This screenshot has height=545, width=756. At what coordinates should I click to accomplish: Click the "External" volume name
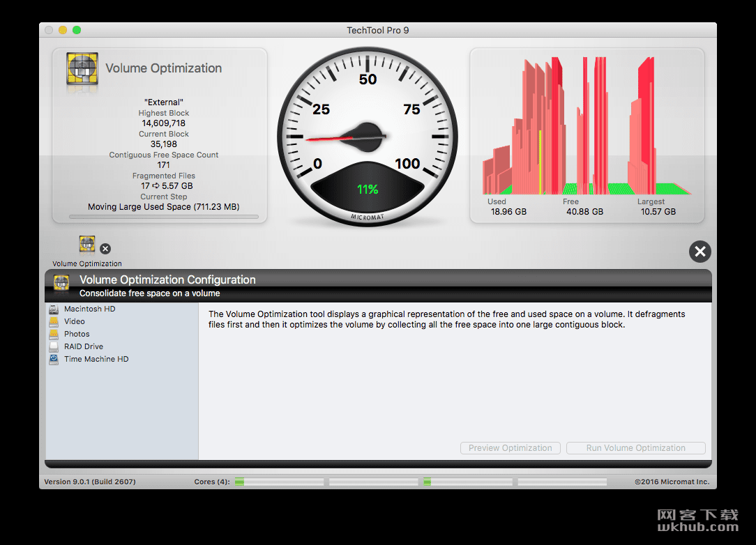click(163, 102)
